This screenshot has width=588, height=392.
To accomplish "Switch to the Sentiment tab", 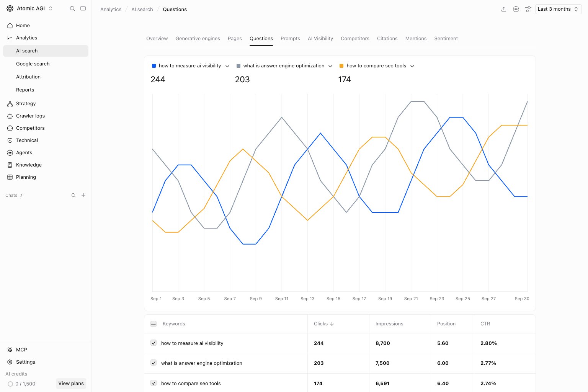I will pos(446,39).
